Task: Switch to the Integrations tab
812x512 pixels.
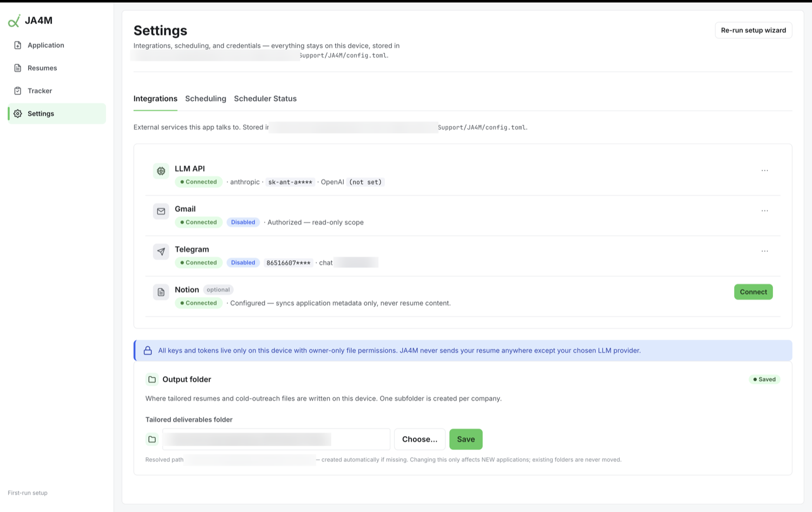Action: pyautogui.click(x=155, y=99)
